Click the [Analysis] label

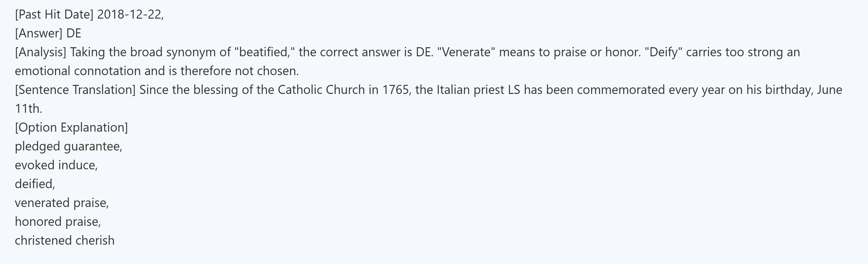[x=40, y=52]
